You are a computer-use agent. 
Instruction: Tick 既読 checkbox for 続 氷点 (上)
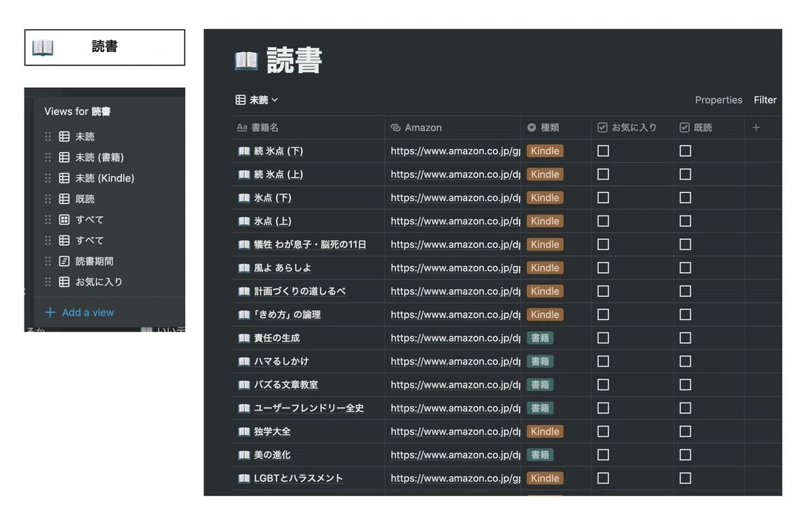point(685,175)
